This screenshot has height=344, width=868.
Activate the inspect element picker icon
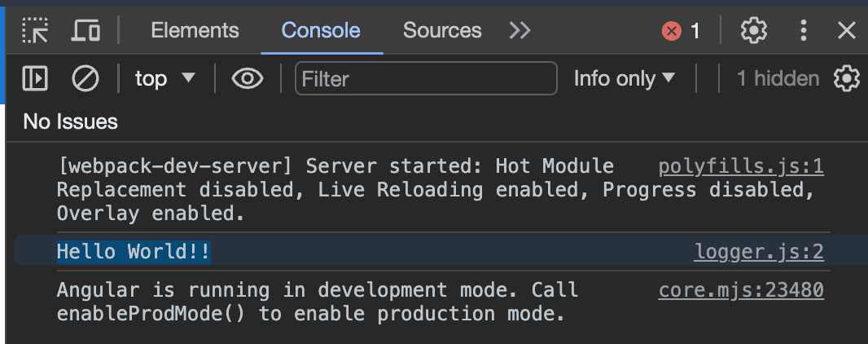click(35, 31)
